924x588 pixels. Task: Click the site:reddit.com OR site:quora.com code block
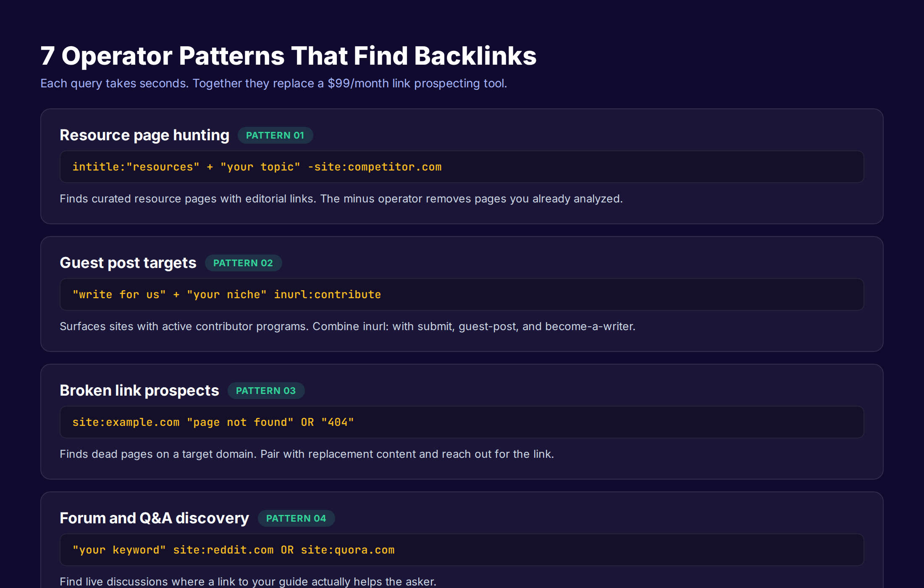coord(462,550)
